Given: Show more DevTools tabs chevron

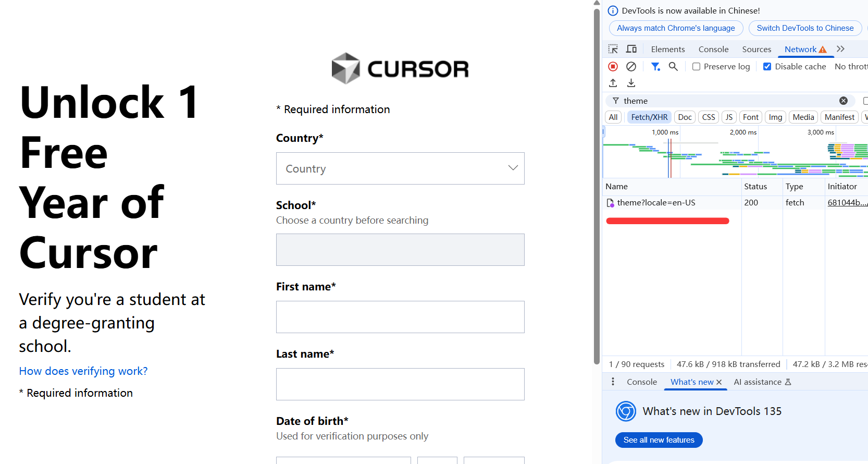Looking at the screenshot, I should [840, 49].
